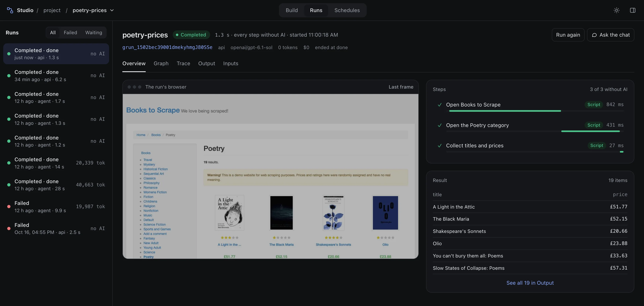Click the chat bubble icon in Ask the chat
The height and width of the screenshot is (306, 644).
coord(594,35)
